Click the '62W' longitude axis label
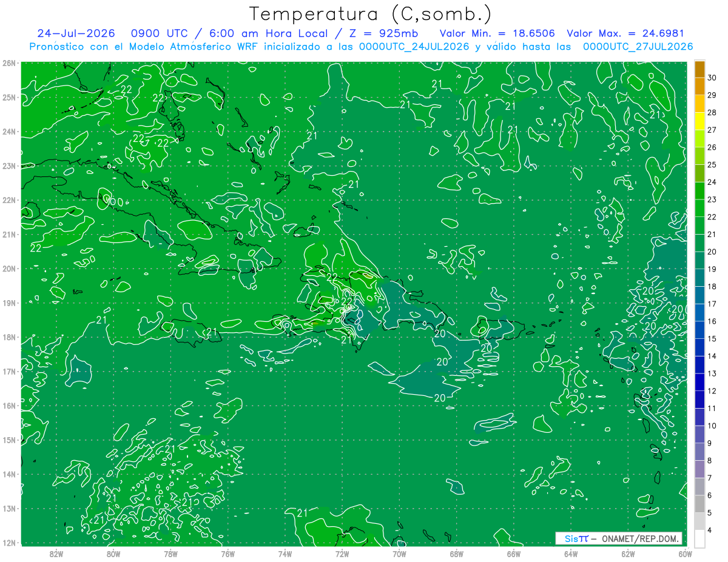This screenshot has width=728, height=562. pos(628,553)
